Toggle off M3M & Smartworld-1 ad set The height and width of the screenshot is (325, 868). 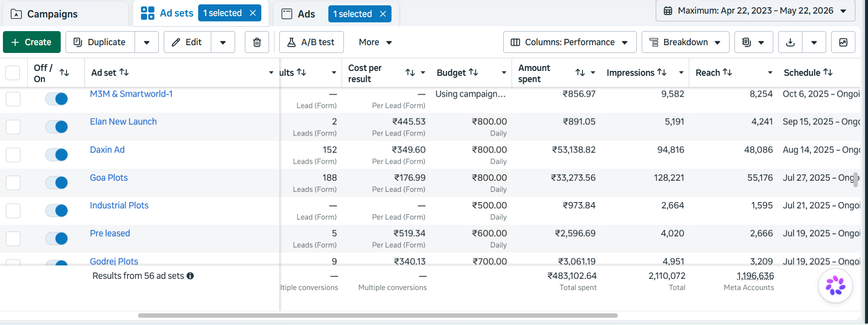(x=56, y=99)
